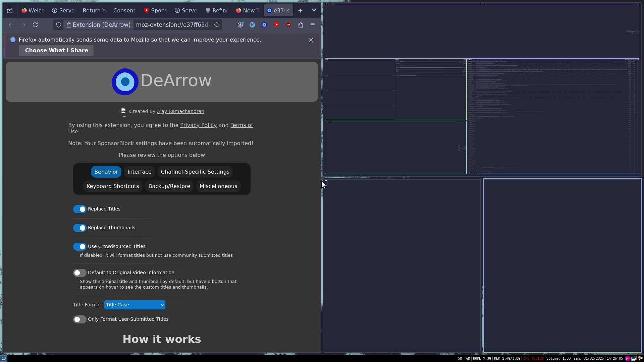This screenshot has width=644, height=362.
Task: Click the sam. 01/02/2025 date entry
Action: [x=589, y=358]
